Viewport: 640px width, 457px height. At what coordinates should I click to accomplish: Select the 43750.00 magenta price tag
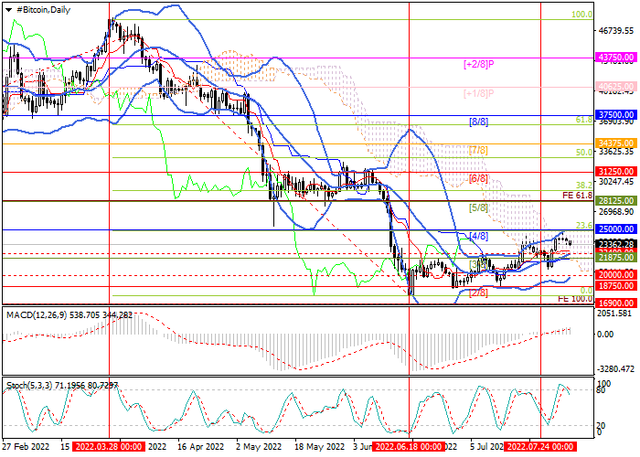617,58
